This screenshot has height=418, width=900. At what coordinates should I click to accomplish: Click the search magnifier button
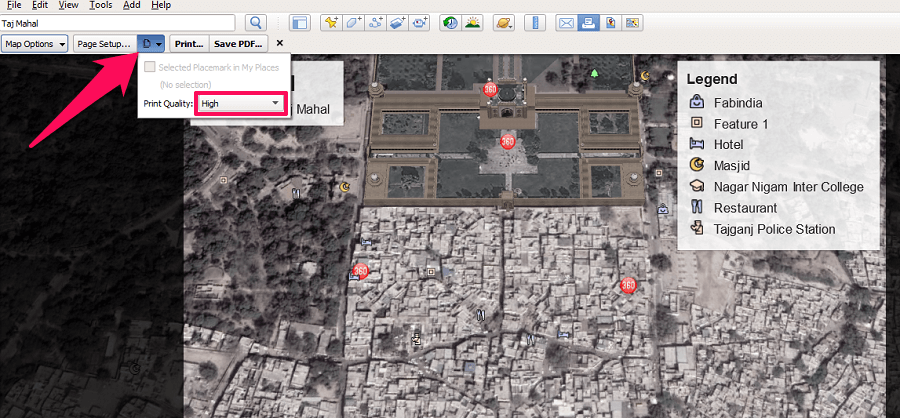click(x=257, y=22)
